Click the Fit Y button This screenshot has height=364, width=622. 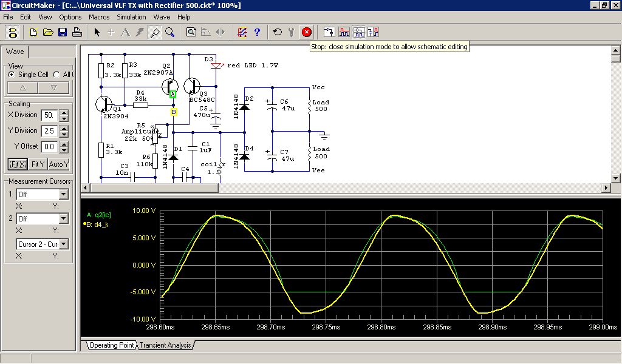tap(38, 164)
